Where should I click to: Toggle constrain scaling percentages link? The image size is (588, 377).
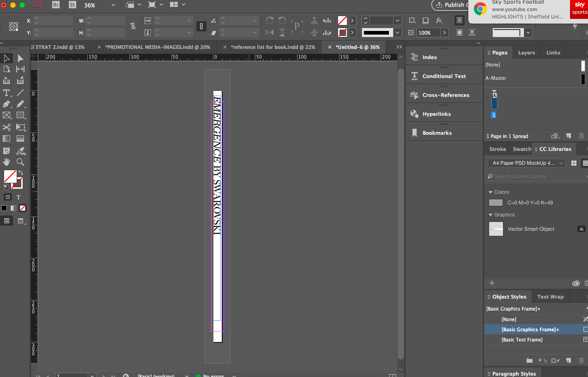pos(201,26)
